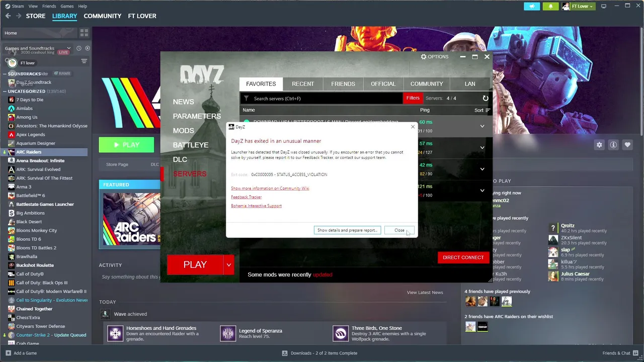This screenshot has width=644, height=362.
Task: Expand the 60 ms server row
Action: 482,126
